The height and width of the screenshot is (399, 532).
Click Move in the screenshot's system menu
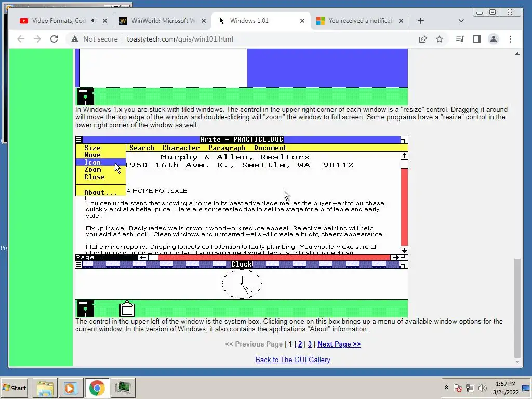(x=92, y=155)
